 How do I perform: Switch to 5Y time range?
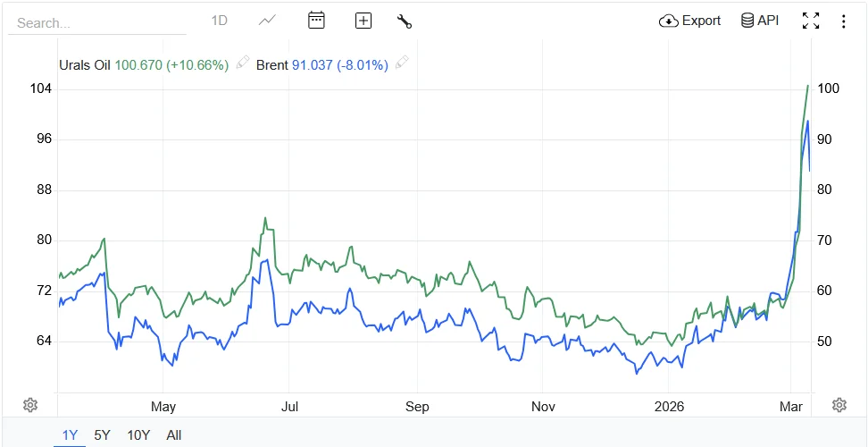[103, 435]
